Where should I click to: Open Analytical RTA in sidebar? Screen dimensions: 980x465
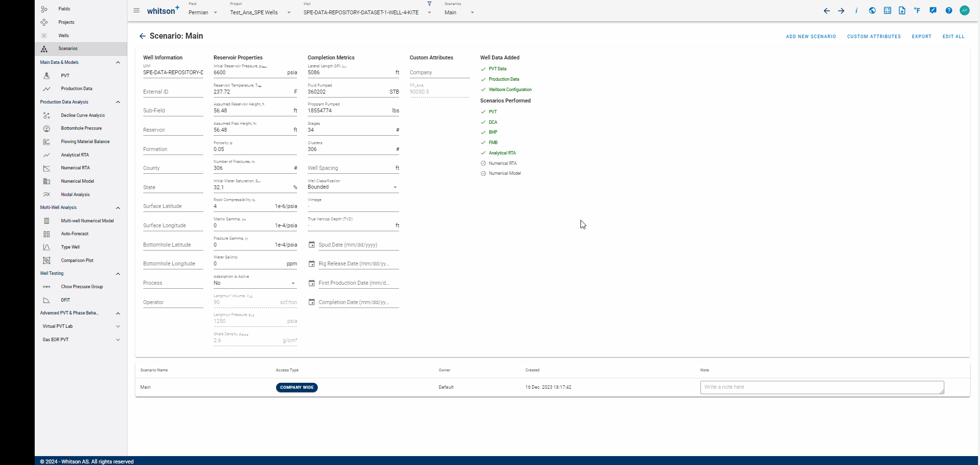[x=81, y=155]
